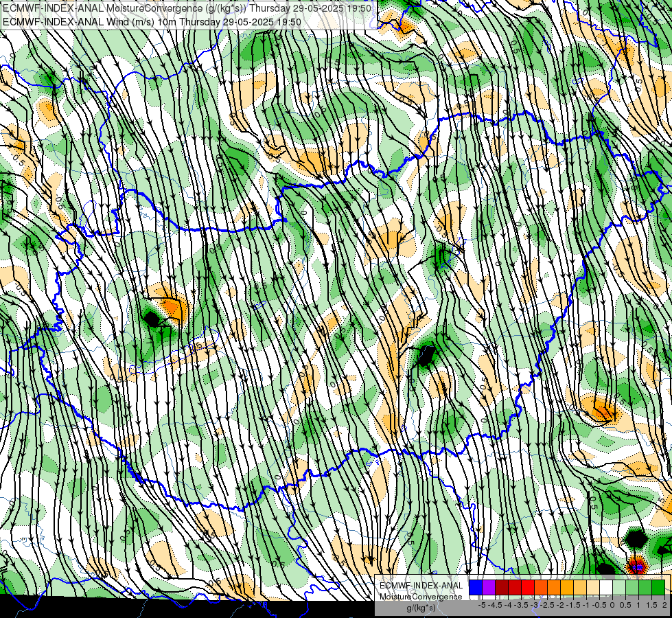Click the dark maroon-red legend swatch

pos(502,588)
